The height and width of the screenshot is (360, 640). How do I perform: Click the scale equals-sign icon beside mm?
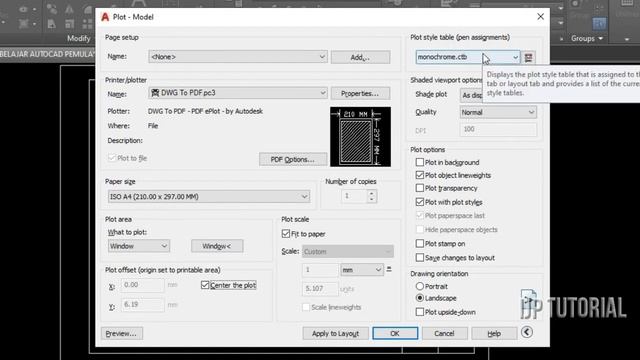click(x=389, y=269)
